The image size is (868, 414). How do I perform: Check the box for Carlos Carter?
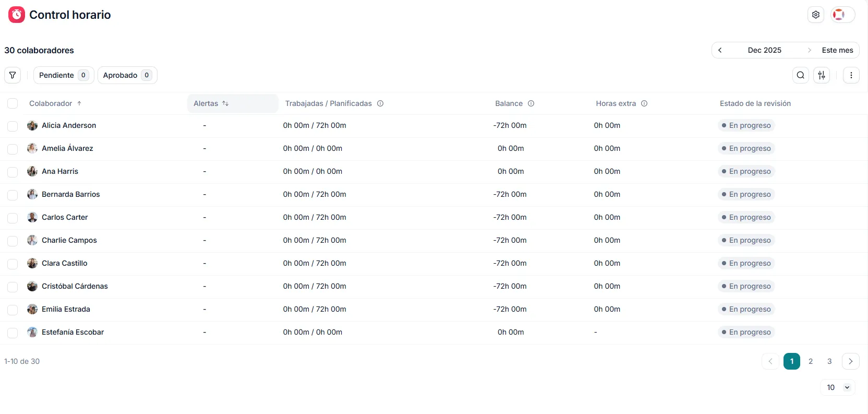pos(13,218)
